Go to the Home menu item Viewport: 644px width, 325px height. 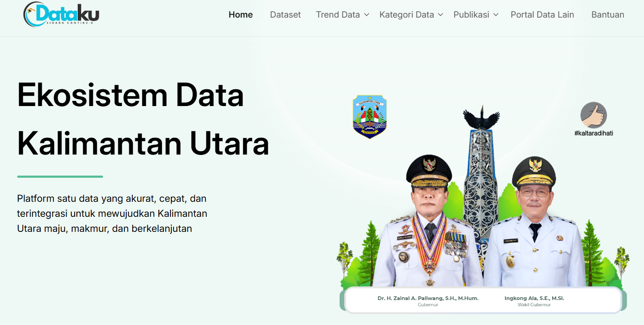pyautogui.click(x=240, y=15)
